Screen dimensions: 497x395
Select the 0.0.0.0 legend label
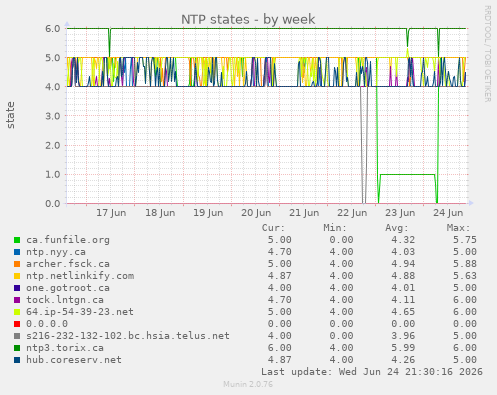point(47,324)
